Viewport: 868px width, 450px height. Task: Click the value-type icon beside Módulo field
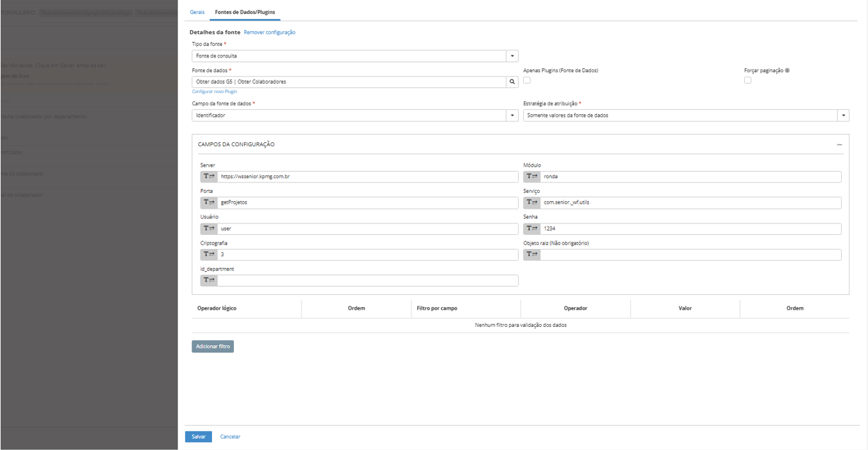click(532, 177)
